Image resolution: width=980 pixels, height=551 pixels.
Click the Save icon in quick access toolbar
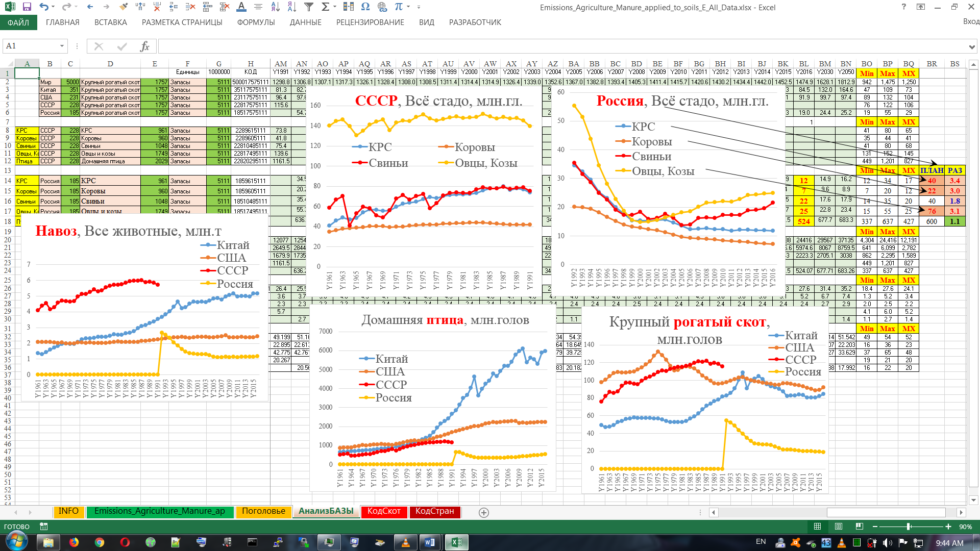click(x=27, y=7)
